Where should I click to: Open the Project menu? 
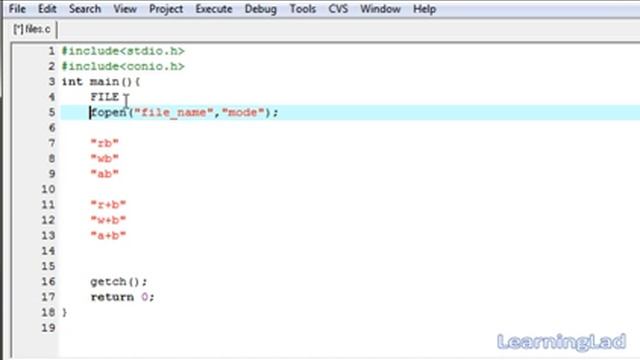[x=166, y=9]
